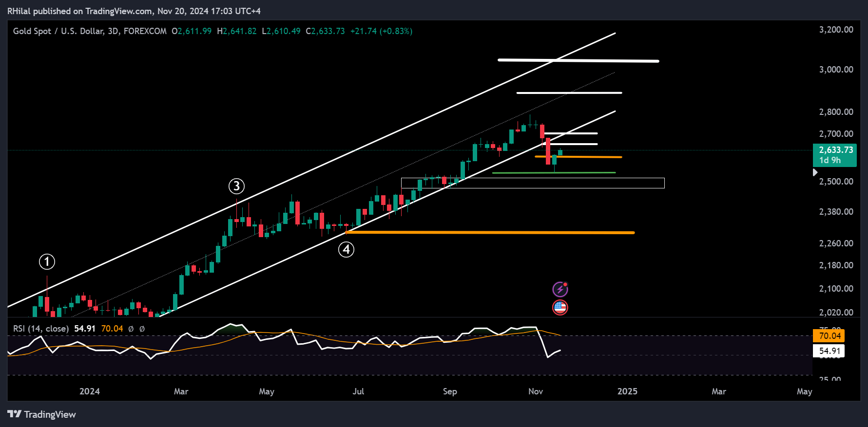The height and width of the screenshot is (427, 868).
Task: Select the circled wave 4 label
Action: tap(346, 249)
